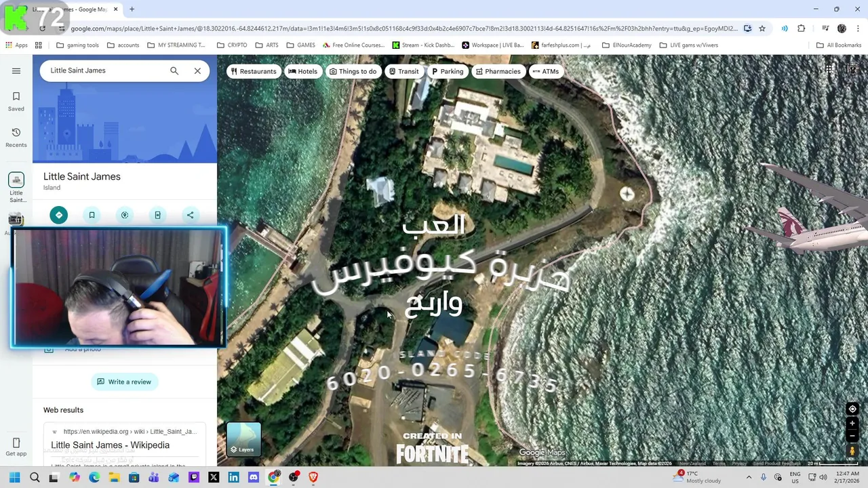
Task: Click the Terms link at map bottom
Action: tap(719, 464)
